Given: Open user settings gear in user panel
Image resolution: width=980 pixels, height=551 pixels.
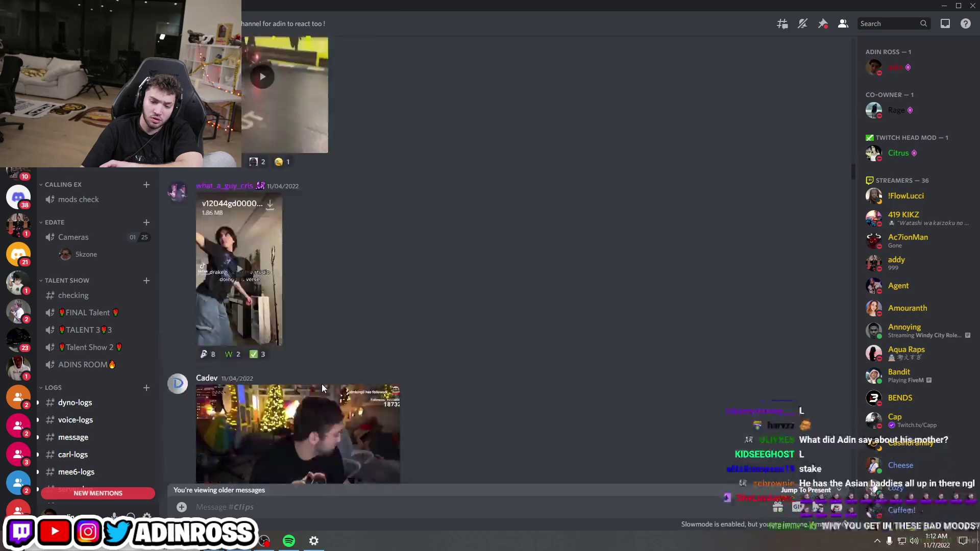Looking at the screenshot, I should 147,516.
